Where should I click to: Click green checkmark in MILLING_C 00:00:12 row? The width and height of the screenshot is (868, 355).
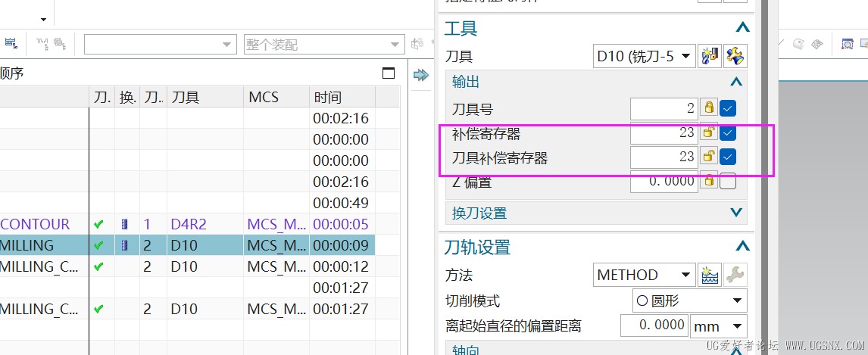(98, 266)
